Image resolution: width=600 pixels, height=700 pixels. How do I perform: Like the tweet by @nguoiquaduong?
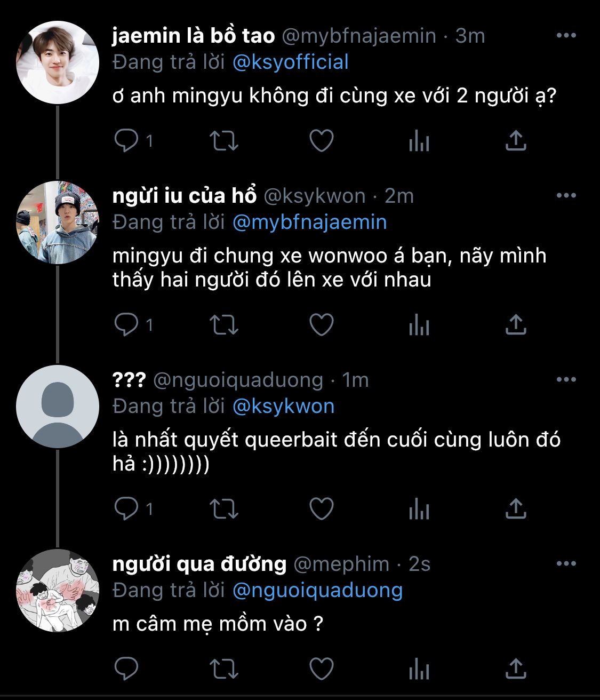point(322,509)
